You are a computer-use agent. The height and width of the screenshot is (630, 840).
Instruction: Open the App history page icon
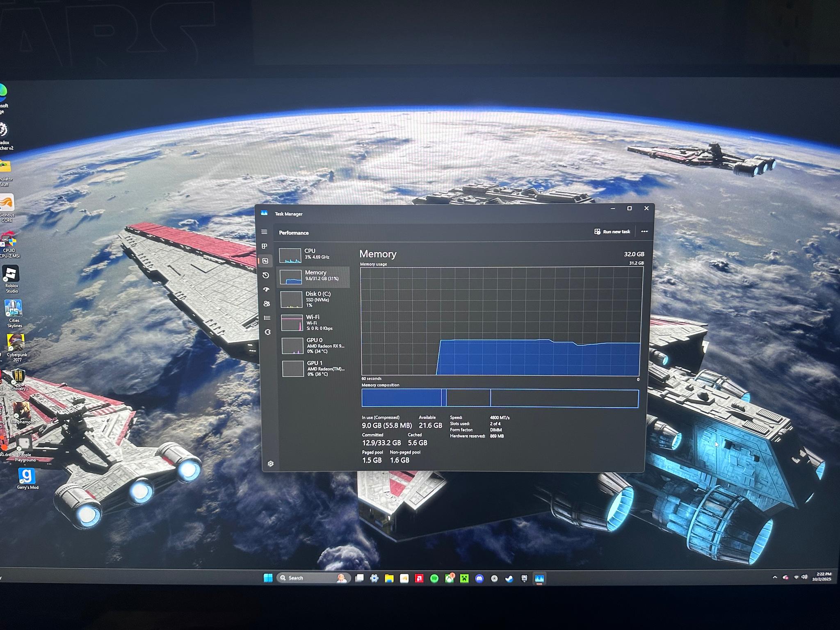[266, 275]
